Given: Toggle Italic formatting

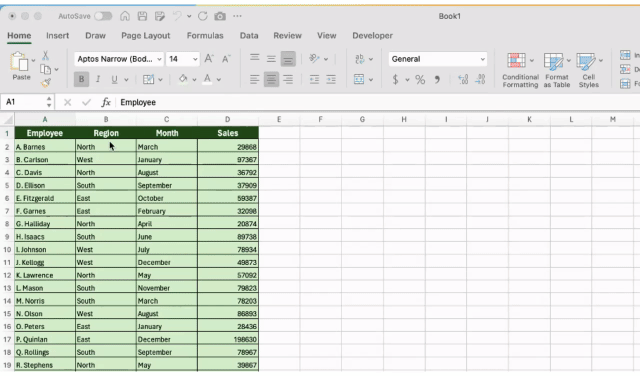Looking at the screenshot, I should tap(98, 79).
